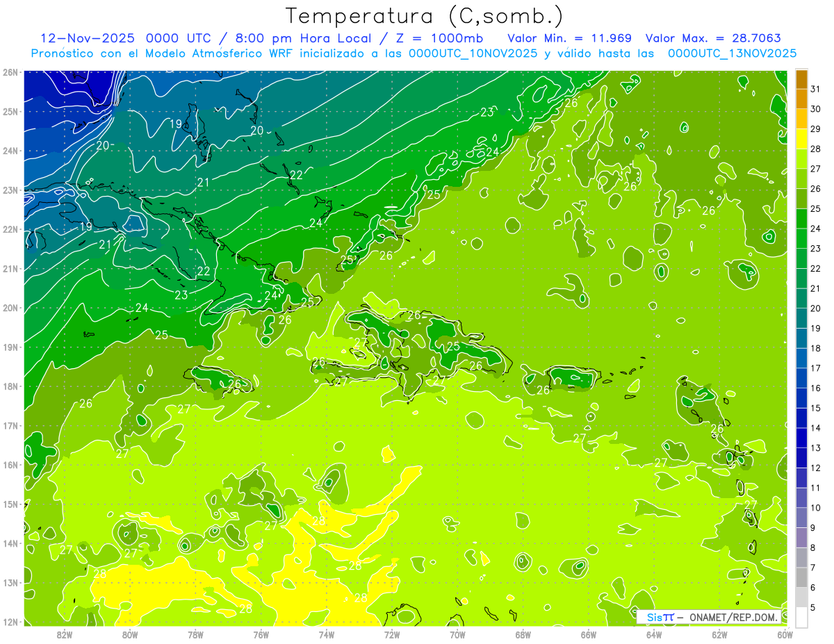Viewport: 834px width, 644px height.
Task: Click the 18N latitude axis label
Action: point(10,386)
